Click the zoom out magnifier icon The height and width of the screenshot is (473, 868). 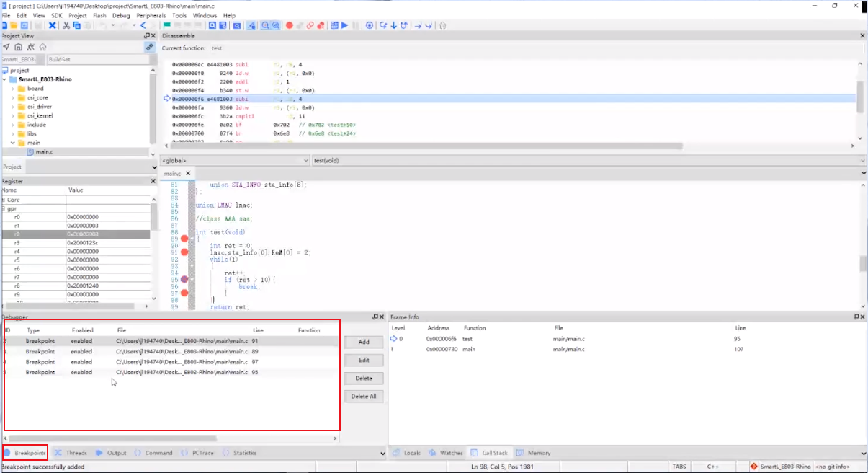275,25
